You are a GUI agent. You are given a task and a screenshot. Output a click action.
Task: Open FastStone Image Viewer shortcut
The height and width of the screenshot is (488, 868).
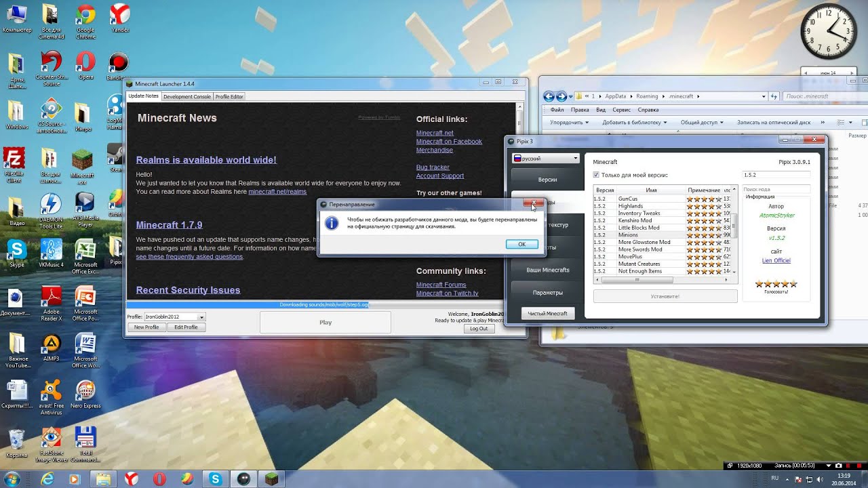click(x=52, y=445)
